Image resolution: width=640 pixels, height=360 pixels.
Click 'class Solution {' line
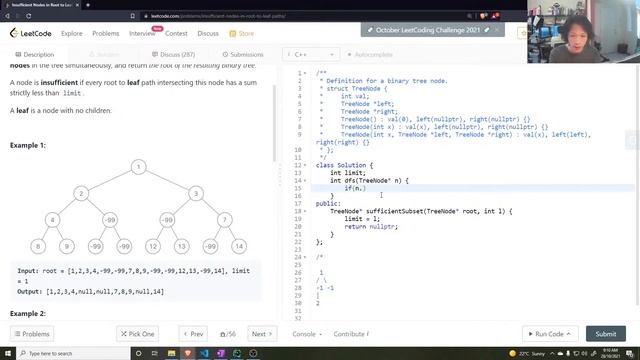coord(344,165)
